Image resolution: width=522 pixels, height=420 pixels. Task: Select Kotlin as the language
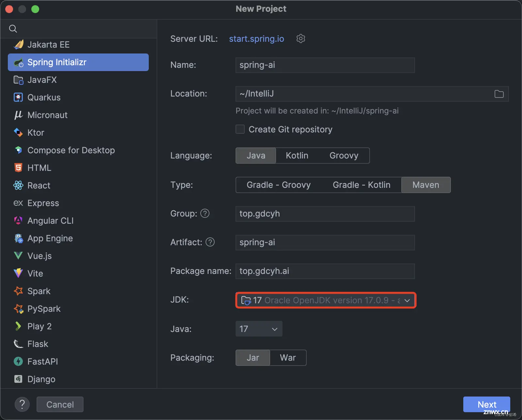(x=297, y=156)
